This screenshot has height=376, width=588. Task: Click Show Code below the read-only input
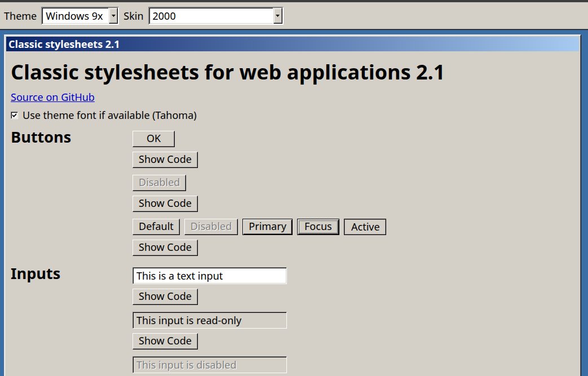165,341
